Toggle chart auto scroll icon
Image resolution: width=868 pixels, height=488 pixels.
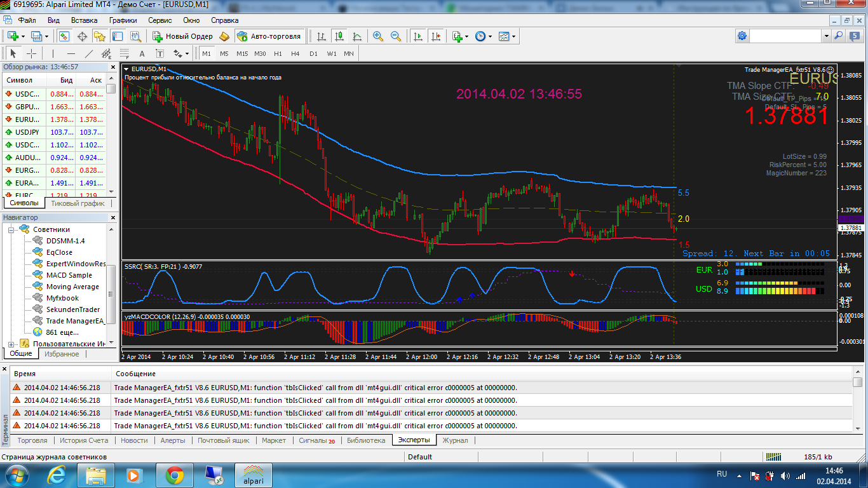point(417,36)
